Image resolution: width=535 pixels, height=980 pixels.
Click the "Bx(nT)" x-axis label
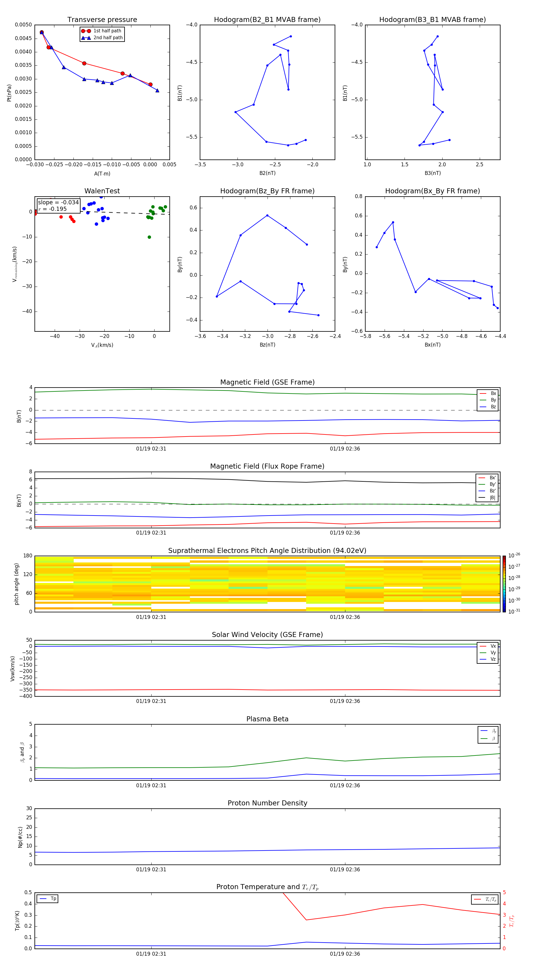point(432,345)
